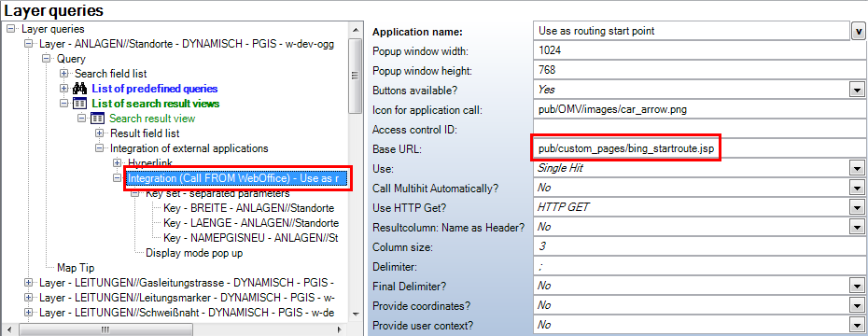The image size is (868, 336).
Task: Select the Map Tip tree item
Action: click(x=76, y=268)
